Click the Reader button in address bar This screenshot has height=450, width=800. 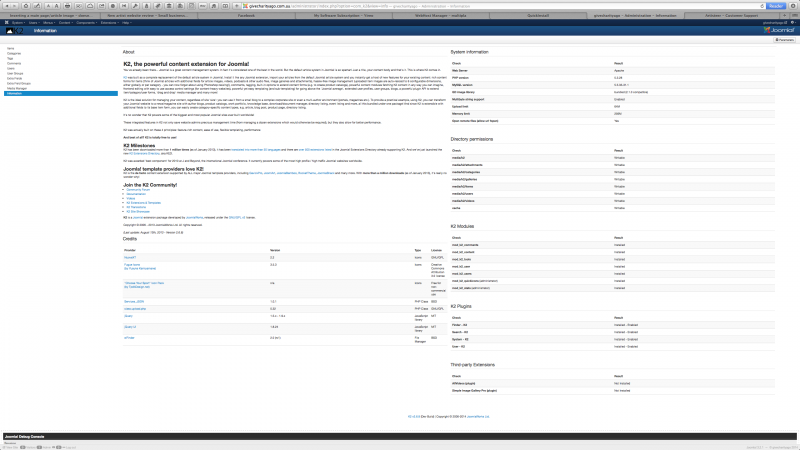776,6
